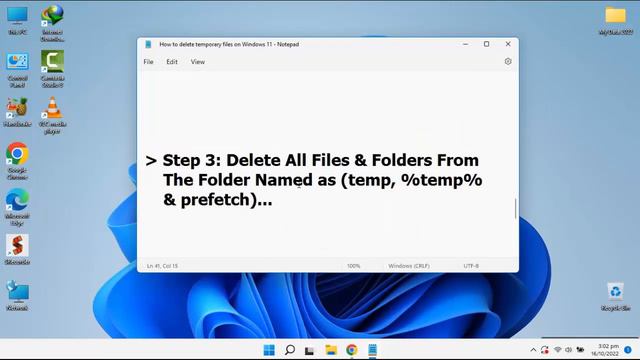Open the Camtasia Studio 9 desktop shortcut
Viewport: 640px width, 360px height.
(52, 69)
